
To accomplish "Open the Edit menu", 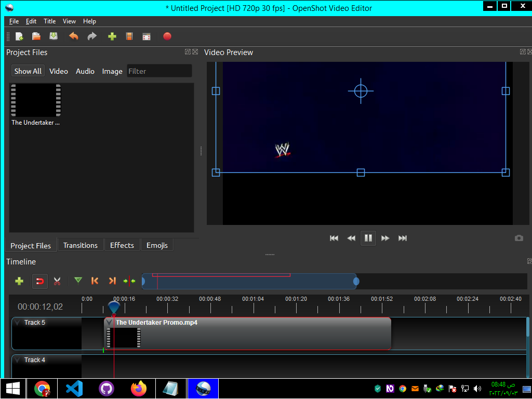I will tap(31, 21).
